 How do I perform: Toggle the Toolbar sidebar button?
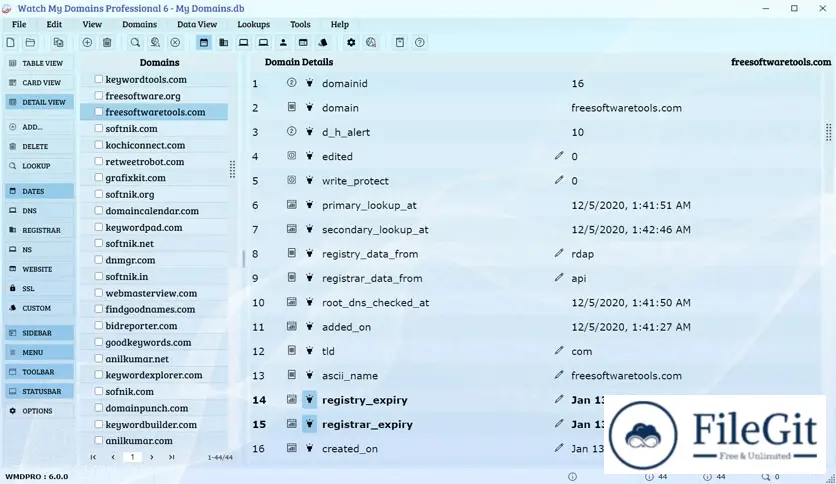[x=39, y=372]
